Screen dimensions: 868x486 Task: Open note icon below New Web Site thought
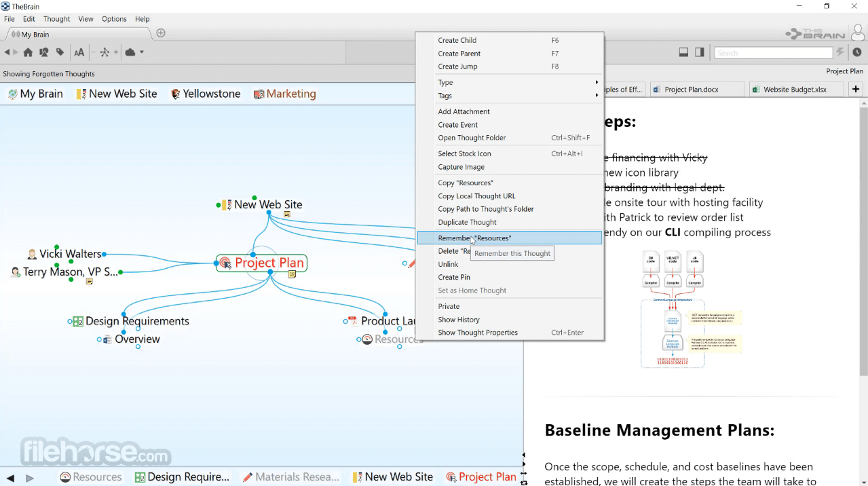287,214
